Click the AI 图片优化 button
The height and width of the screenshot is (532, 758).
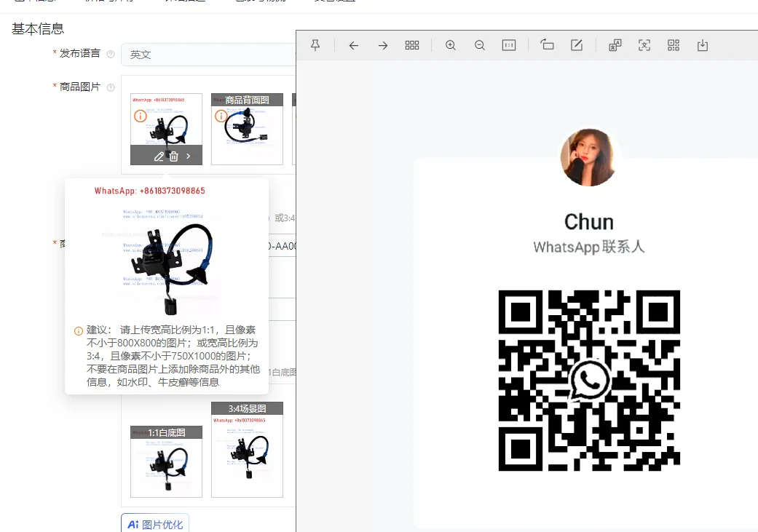(154, 524)
